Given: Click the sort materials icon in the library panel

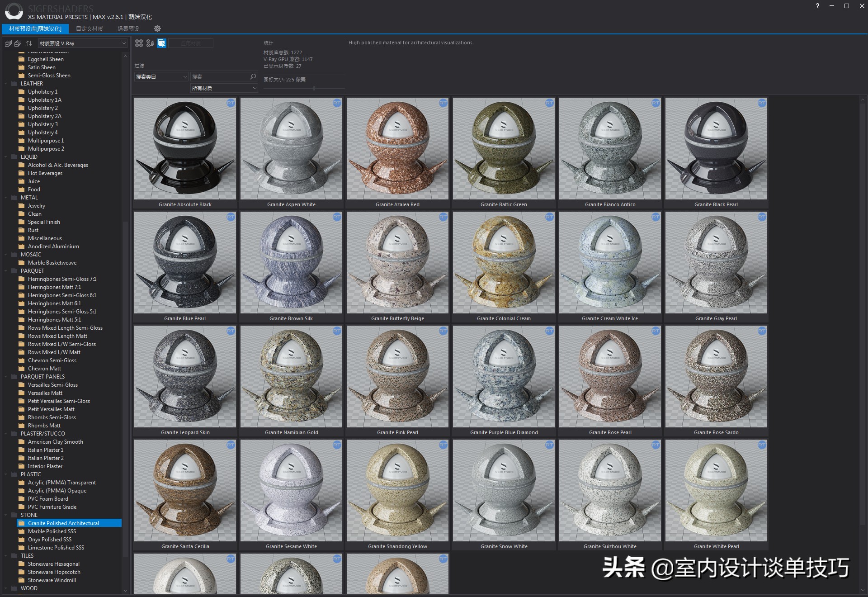Looking at the screenshot, I should pos(29,43).
